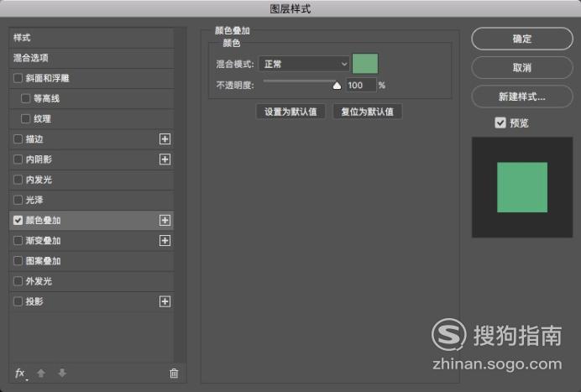The width and height of the screenshot is (581, 392).
Task: Enable the 图案叠加 checkbox
Action: (18, 261)
